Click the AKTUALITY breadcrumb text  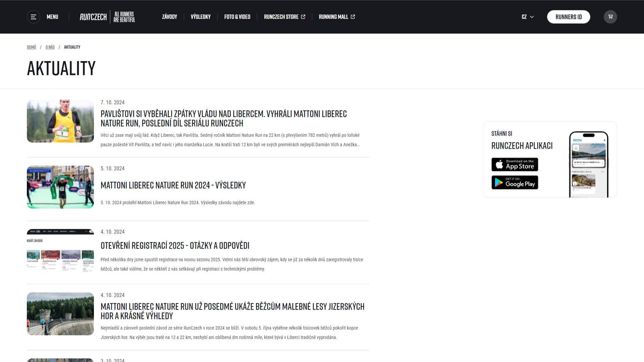(72, 47)
